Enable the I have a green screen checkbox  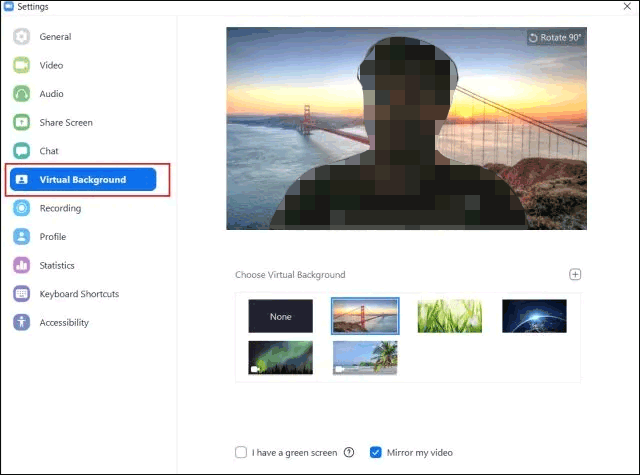pos(241,452)
